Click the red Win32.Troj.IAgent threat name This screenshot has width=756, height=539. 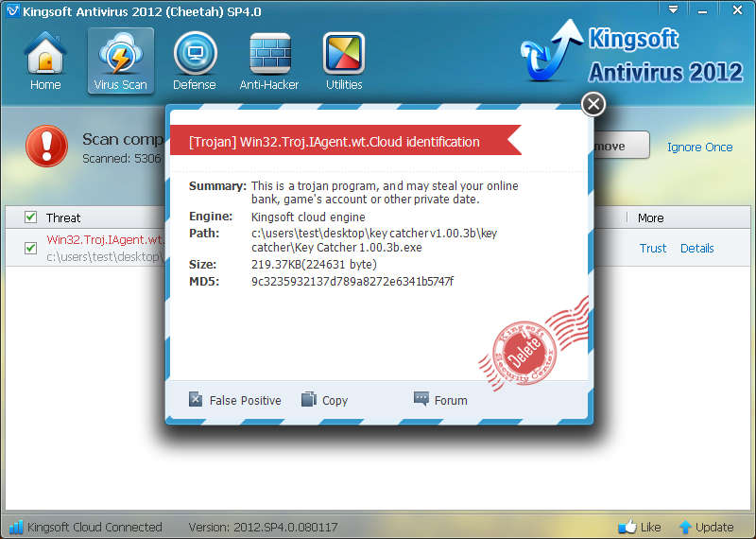point(105,240)
